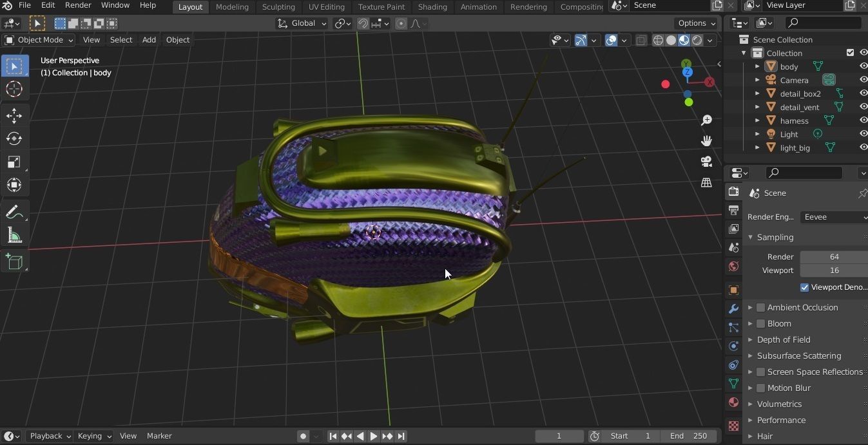Expand the Depth of Field panel
868x445 pixels.
point(783,340)
